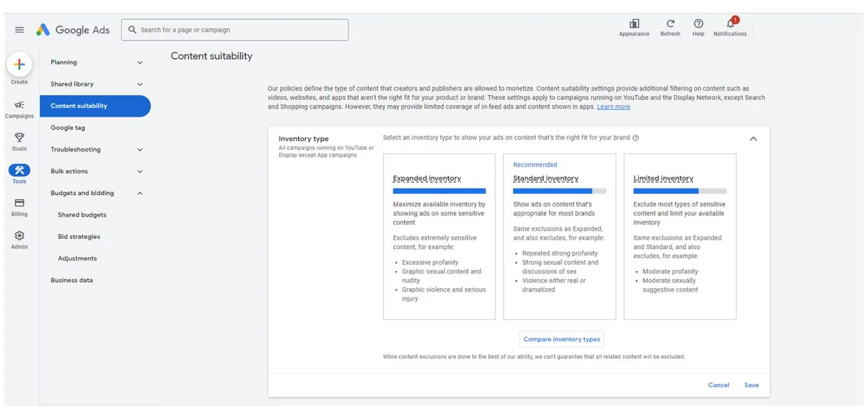The height and width of the screenshot is (414, 868).
Task: Click 'Moderate profanity' bullet text
Action: (x=670, y=272)
